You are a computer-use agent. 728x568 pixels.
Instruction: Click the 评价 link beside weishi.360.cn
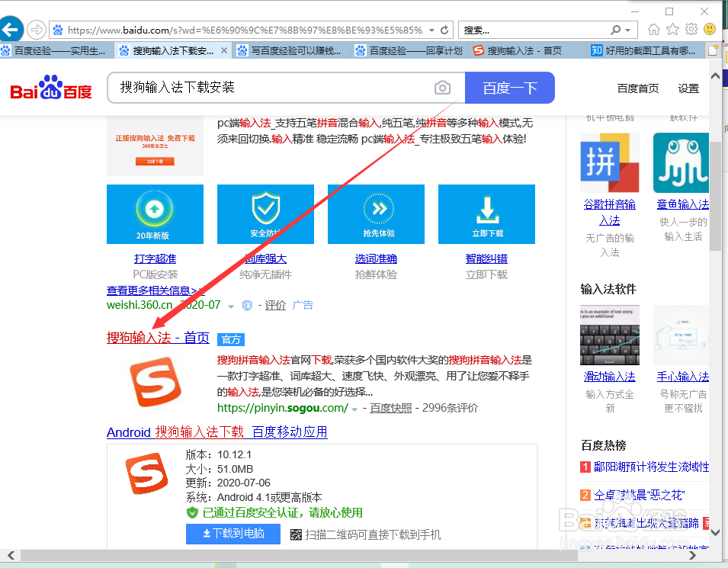(275, 305)
